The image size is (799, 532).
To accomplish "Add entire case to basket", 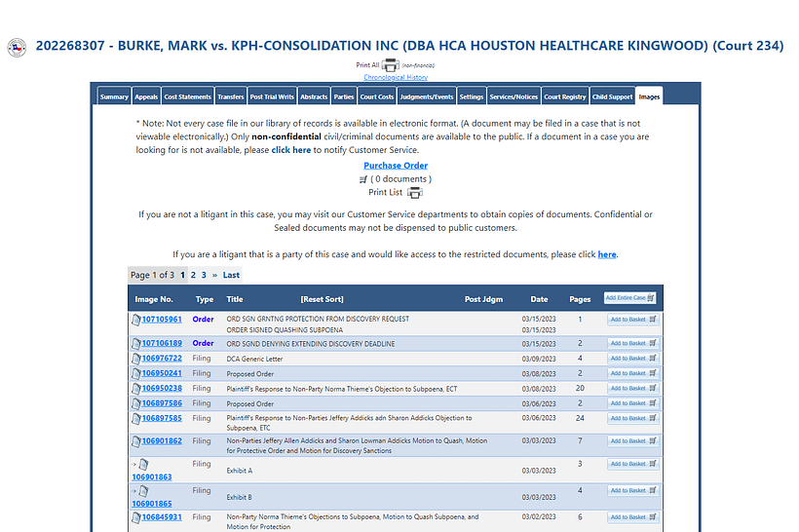I will click(629, 298).
